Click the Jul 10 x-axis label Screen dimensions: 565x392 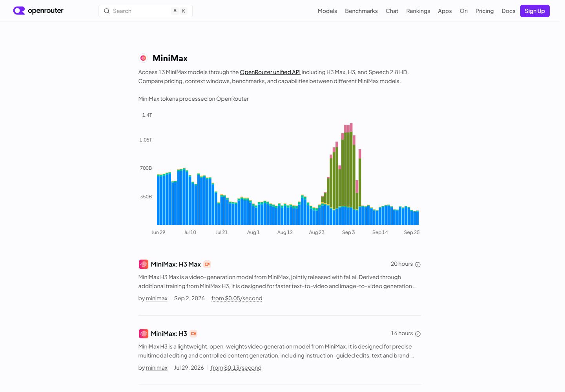[190, 232]
